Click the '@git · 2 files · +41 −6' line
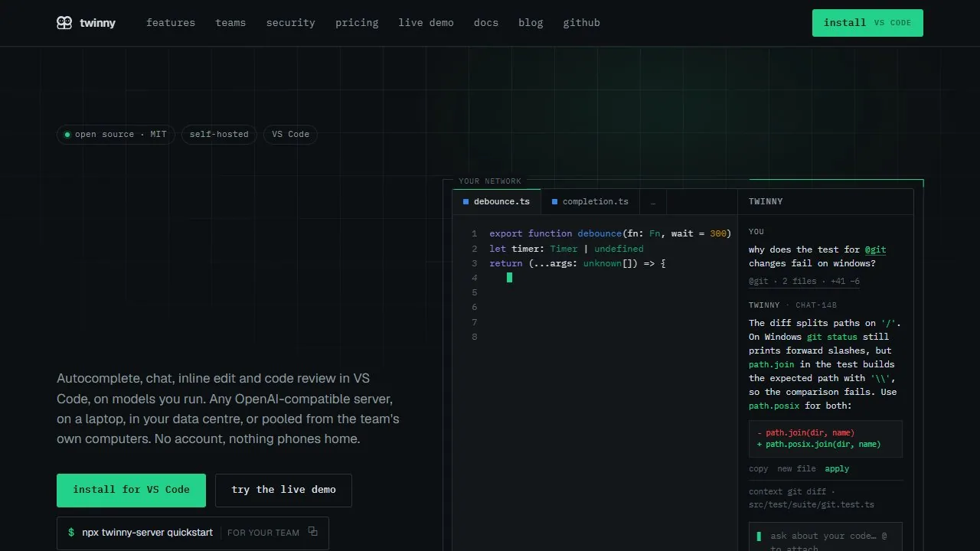The width and height of the screenshot is (980, 551). click(804, 282)
